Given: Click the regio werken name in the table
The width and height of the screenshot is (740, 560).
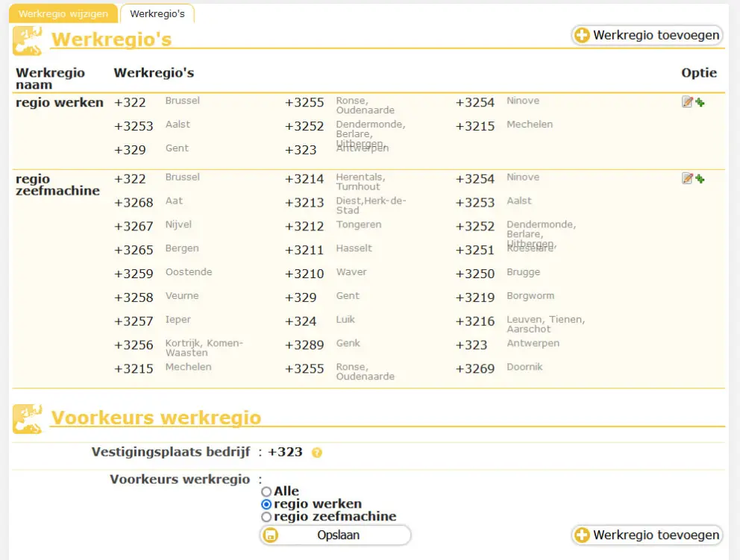Looking at the screenshot, I should [60, 103].
